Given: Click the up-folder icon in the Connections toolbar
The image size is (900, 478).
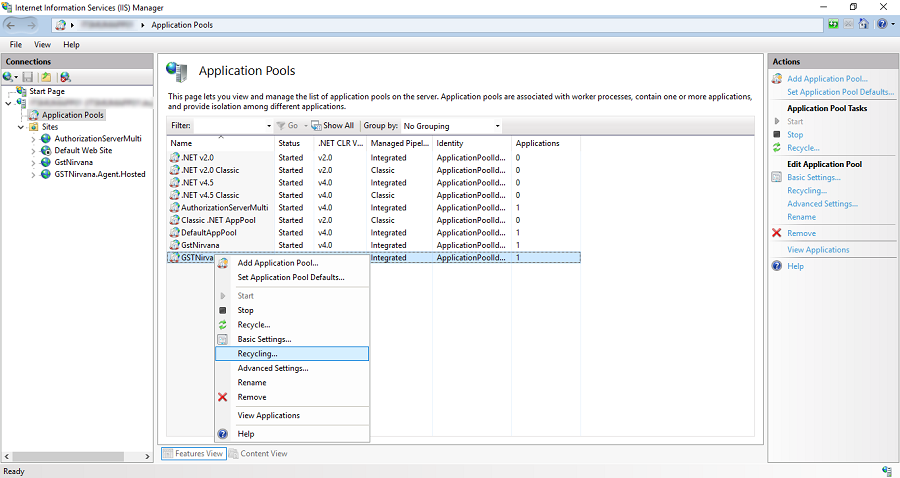Looking at the screenshot, I should [x=46, y=77].
